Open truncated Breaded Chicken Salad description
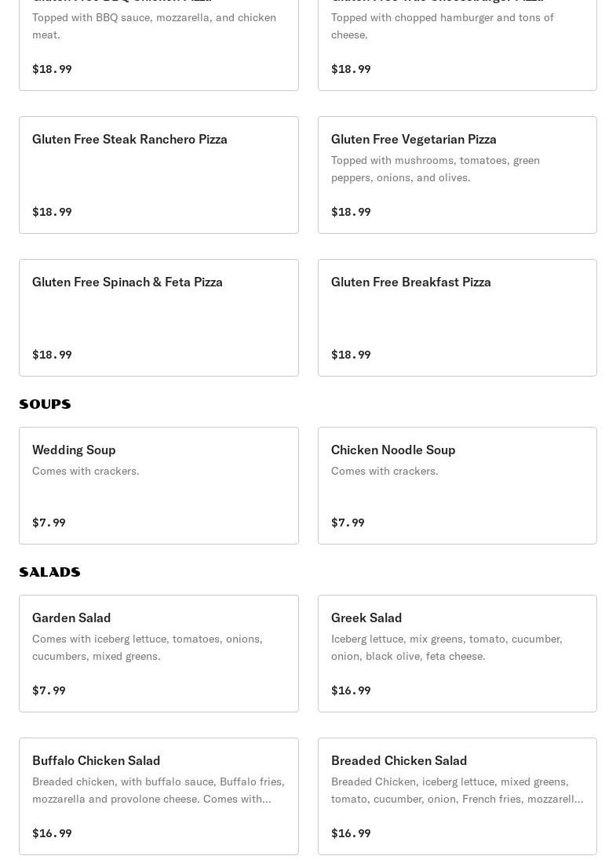Screen dimensions: 616x867 point(457,790)
